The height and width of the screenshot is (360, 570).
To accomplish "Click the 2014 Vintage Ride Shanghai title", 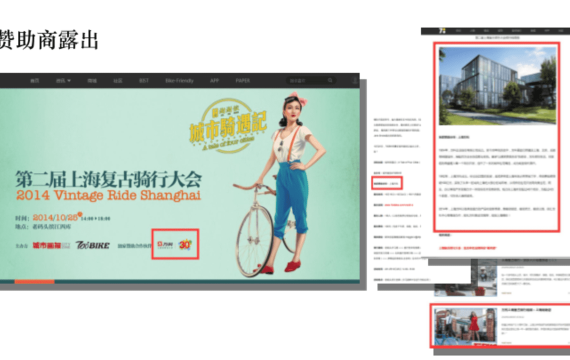I will pyautogui.click(x=108, y=195).
